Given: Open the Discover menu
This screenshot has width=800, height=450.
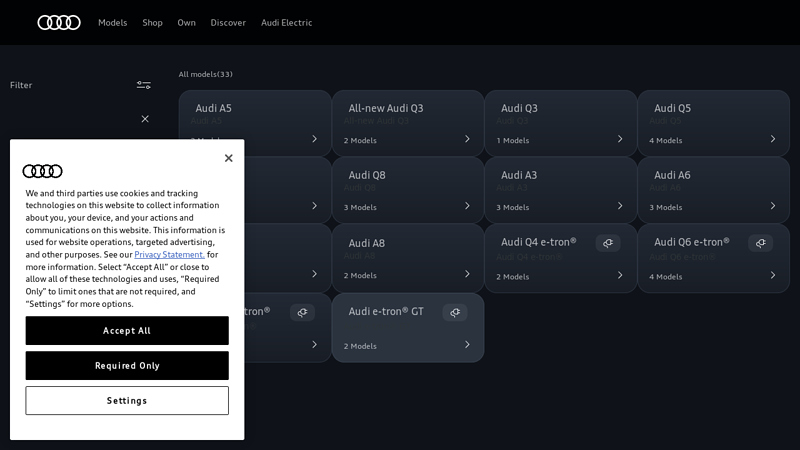Looking at the screenshot, I should (228, 22).
